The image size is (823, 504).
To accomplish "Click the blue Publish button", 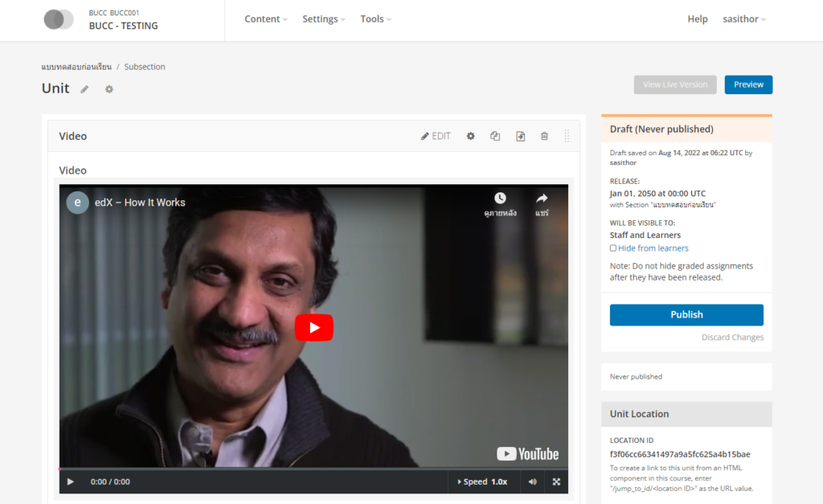I will click(x=686, y=314).
